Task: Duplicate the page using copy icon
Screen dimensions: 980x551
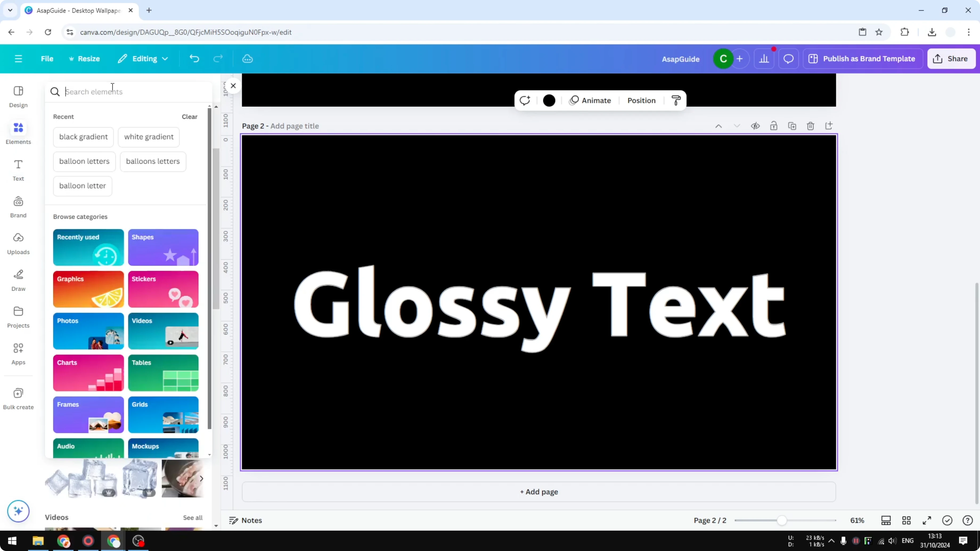Action: point(792,125)
